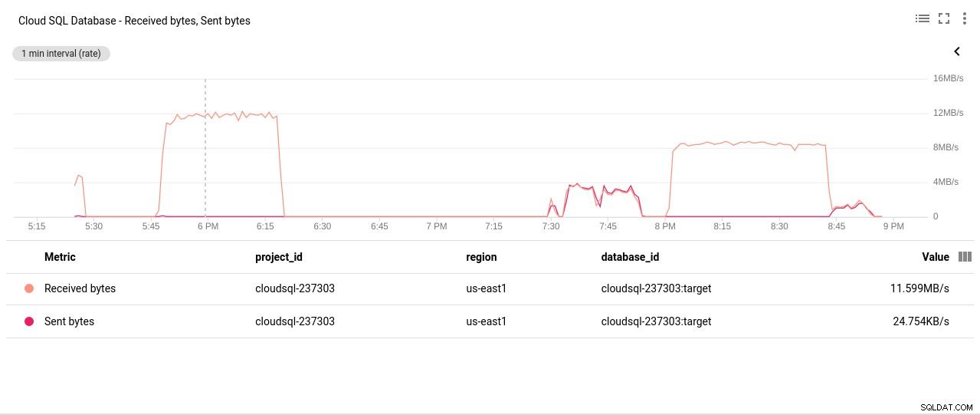Click the 16MB/s y-axis label
Image resolution: width=980 pixels, height=415 pixels.
(948, 78)
